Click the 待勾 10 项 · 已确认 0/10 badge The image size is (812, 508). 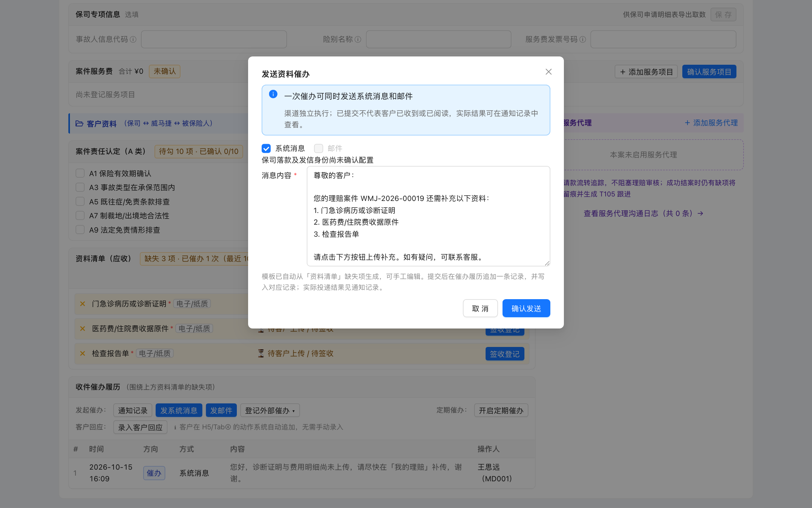pyautogui.click(x=198, y=151)
